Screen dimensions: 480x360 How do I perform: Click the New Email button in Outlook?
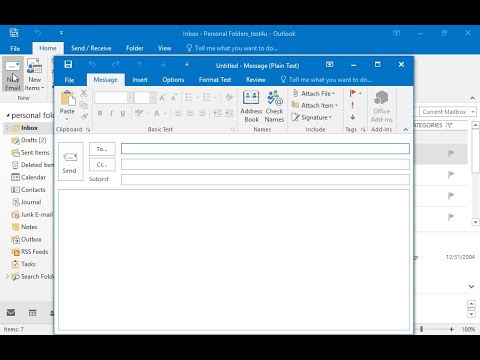pyautogui.click(x=13, y=75)
